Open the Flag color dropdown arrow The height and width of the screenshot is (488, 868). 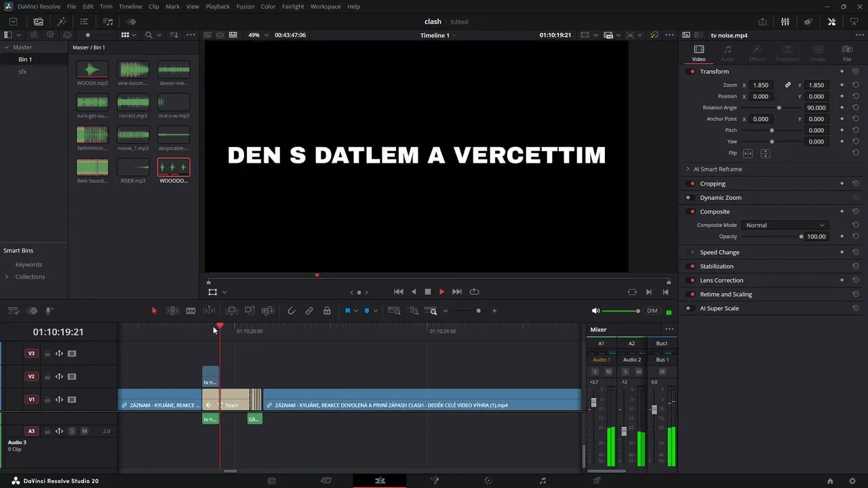355,311
